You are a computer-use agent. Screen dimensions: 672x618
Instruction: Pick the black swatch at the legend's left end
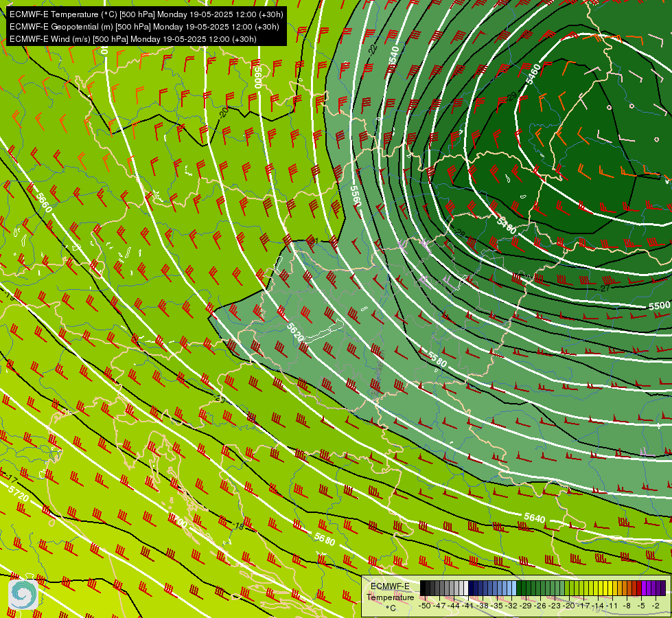tap(423, 588)
